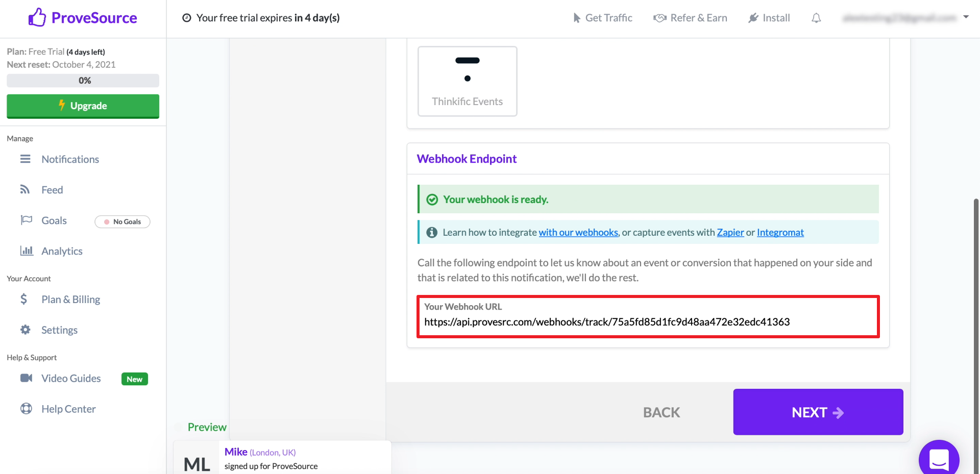The image size is (980, 474).
Task: Click the Webhook Endpoint heading
Action: (x=467, y=159)
